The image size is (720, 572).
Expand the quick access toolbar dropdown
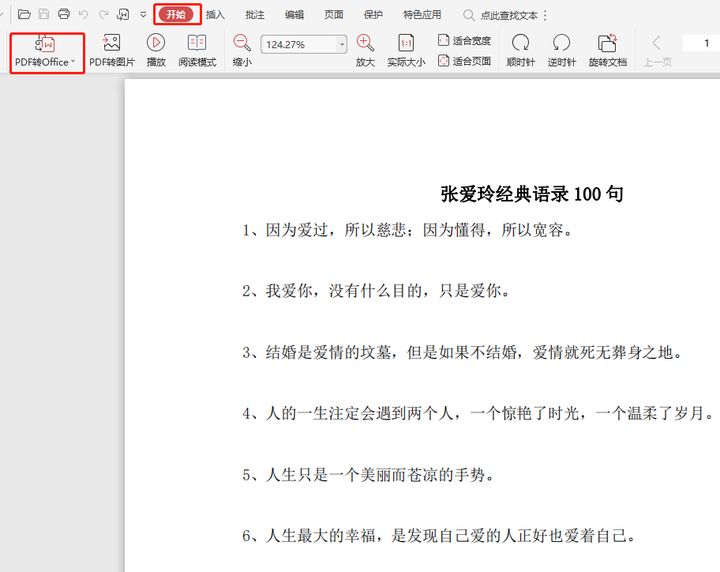point(143,15)
